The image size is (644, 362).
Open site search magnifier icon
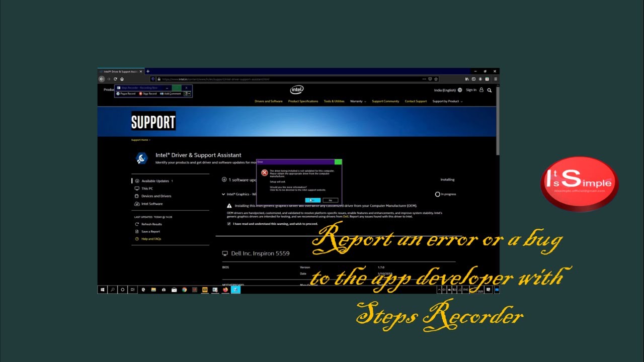[x=489, y=90]
